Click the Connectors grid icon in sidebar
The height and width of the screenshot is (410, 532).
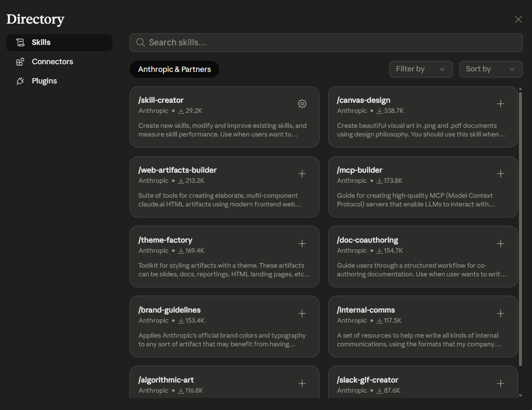pos(20,62)
